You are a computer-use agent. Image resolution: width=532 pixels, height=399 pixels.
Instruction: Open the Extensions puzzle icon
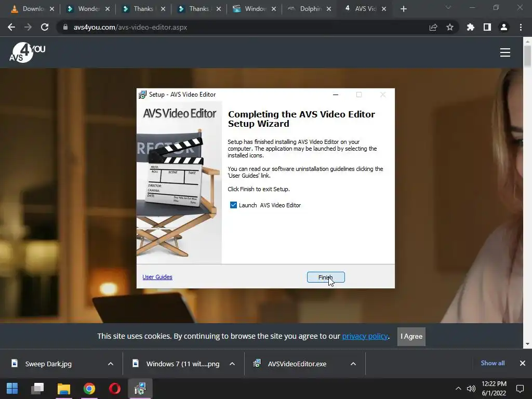(x=471, y=27)
